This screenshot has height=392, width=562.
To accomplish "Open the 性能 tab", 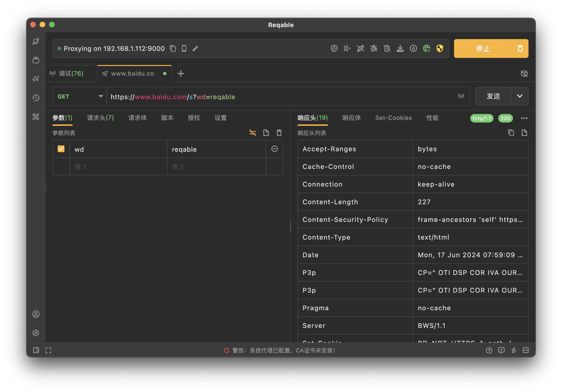I will point(432,118).
